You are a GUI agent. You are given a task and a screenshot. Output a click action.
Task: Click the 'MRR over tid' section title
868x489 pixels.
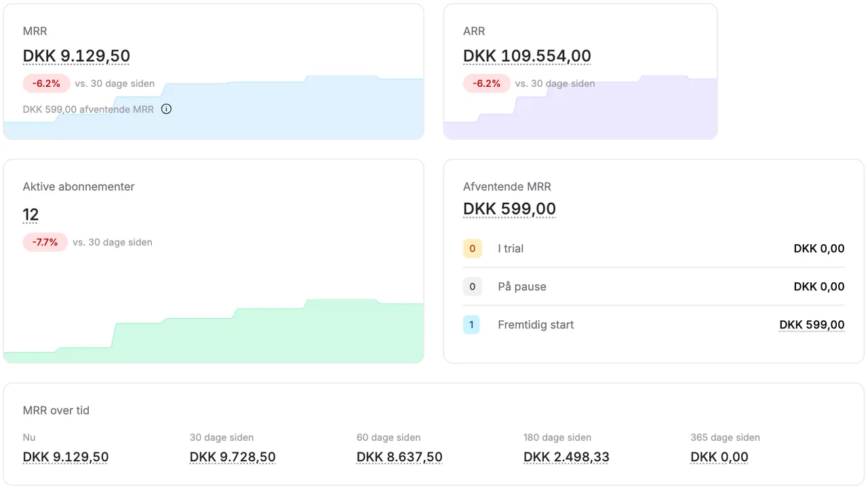tap(56, 411)
